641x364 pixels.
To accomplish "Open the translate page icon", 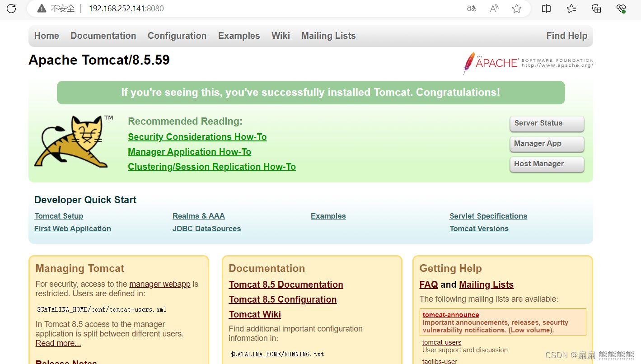I will click(x=471, y=8).
